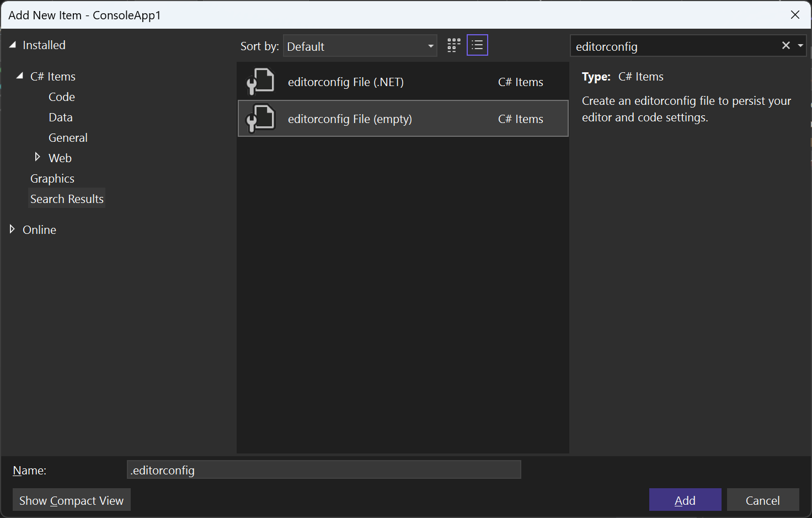This screenshot has width=812, height=518.
Task: Select the Code category
Action: [61, 97]
